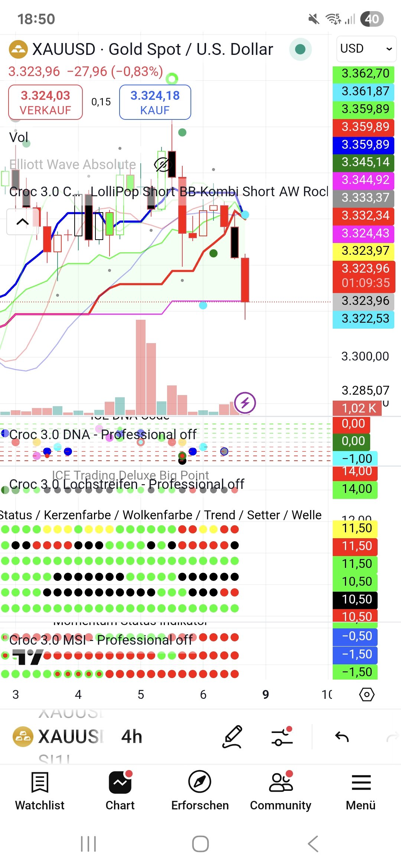The image size is (401, 868).
Task: Tap the undo arrow
Action: point(342,737)
